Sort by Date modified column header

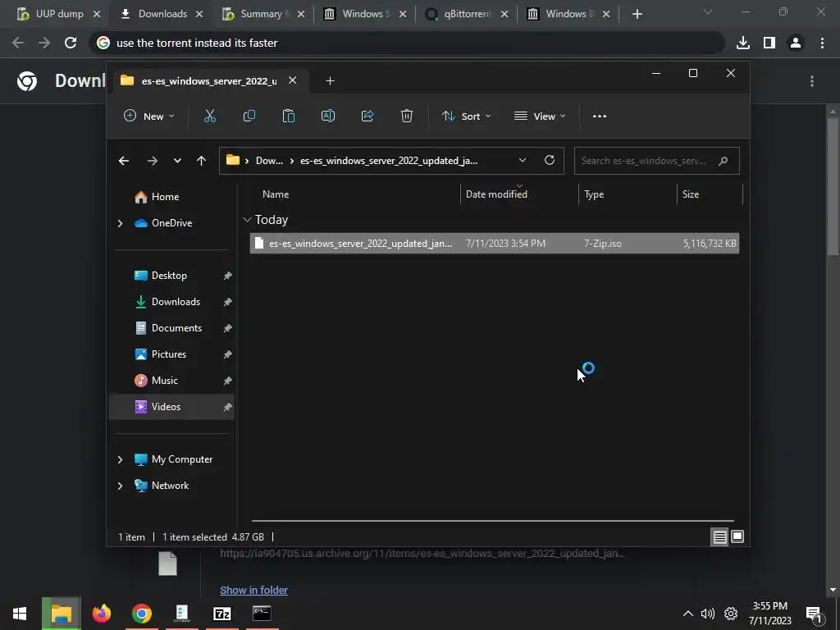click(519, 194)
